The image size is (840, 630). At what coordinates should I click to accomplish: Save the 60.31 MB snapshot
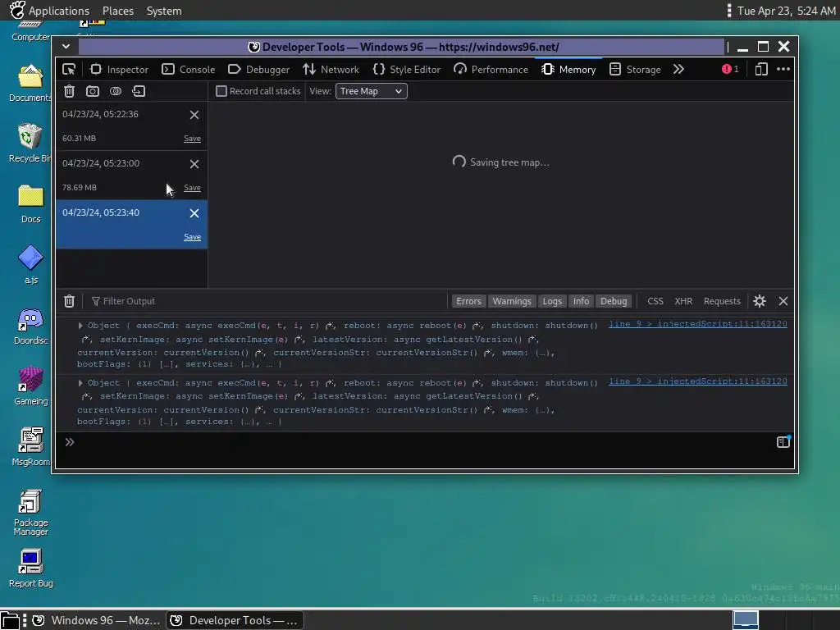point(192,139)
